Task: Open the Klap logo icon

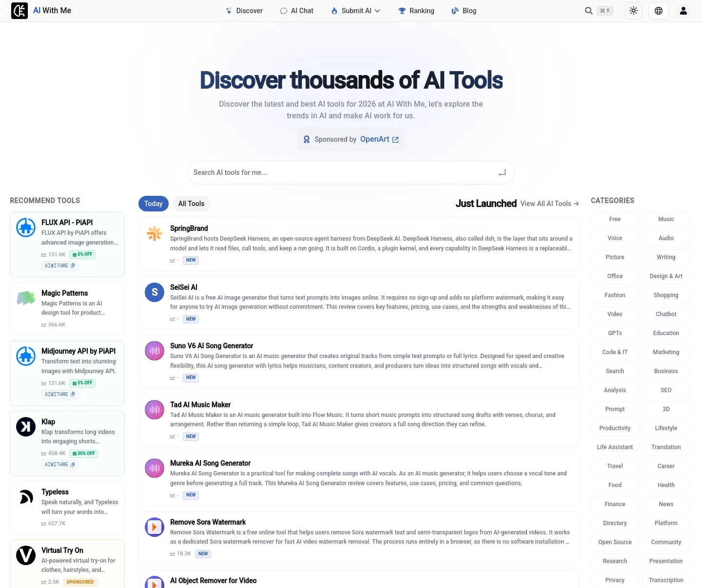Action: click(x=26, y=427)
